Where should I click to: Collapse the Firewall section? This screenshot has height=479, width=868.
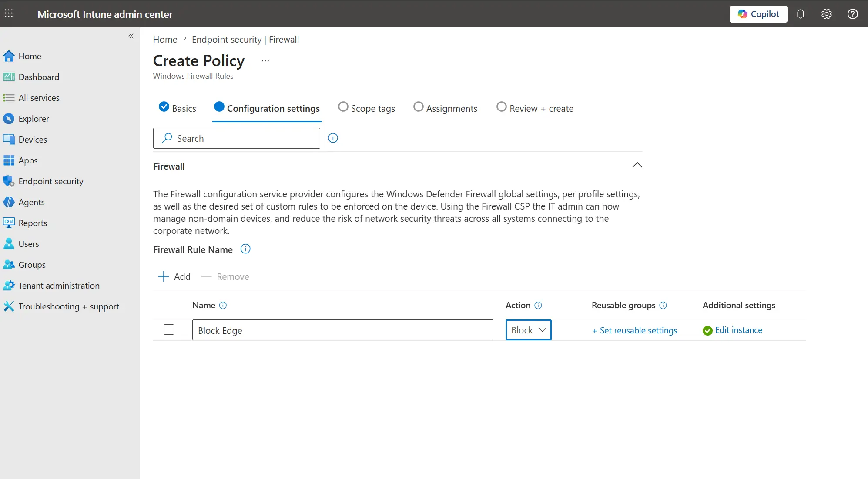click(x=637, y=165)
